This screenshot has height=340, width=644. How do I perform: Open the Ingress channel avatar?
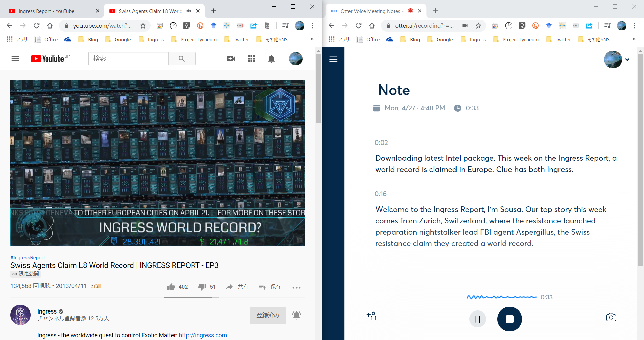pos(20,315)
